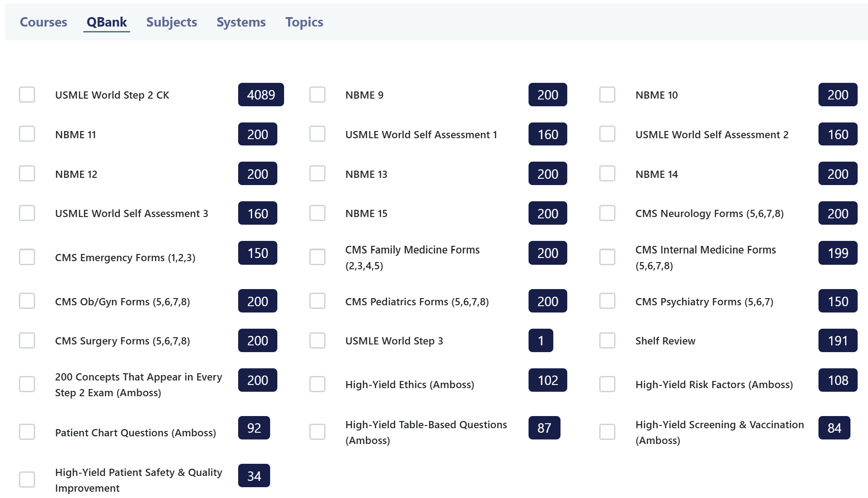Screen dimensions: 868x498
Task: Select the Shelf Review checkbox
Action: [x=607, y=340]
